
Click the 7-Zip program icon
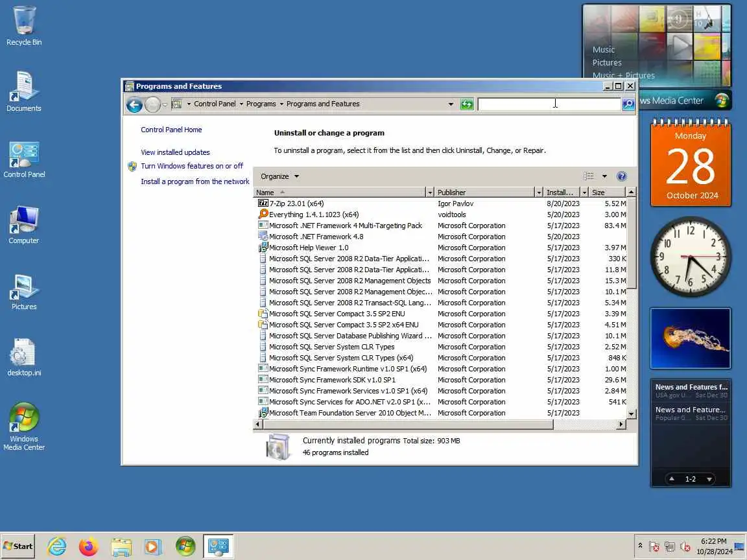(263, 204)
